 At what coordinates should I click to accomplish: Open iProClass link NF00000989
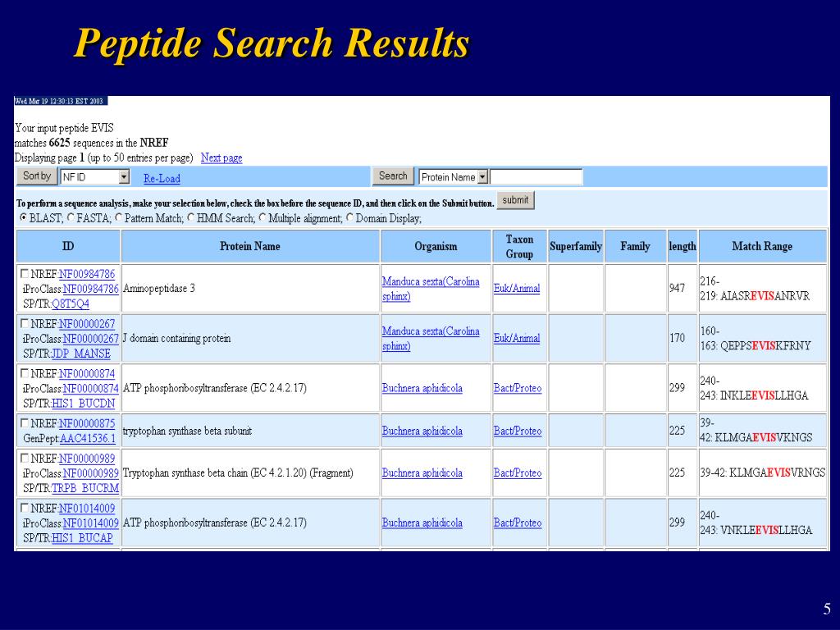[91, 473]
